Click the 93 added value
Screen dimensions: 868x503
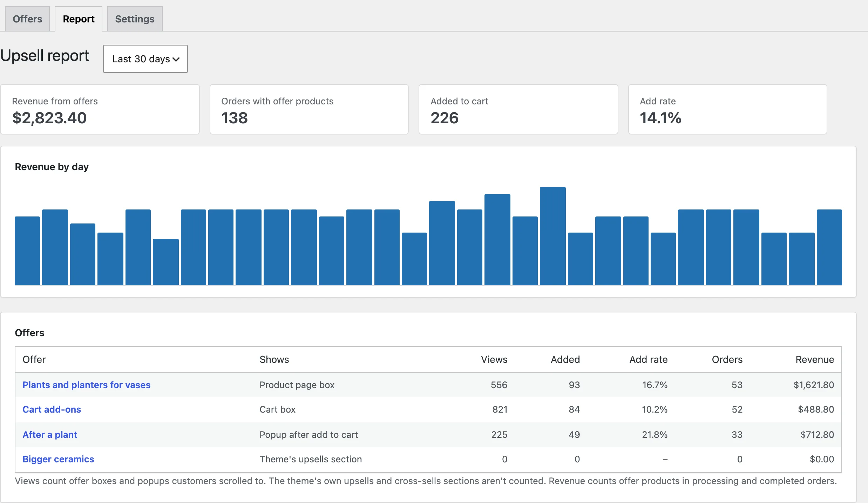click(574, 385)
